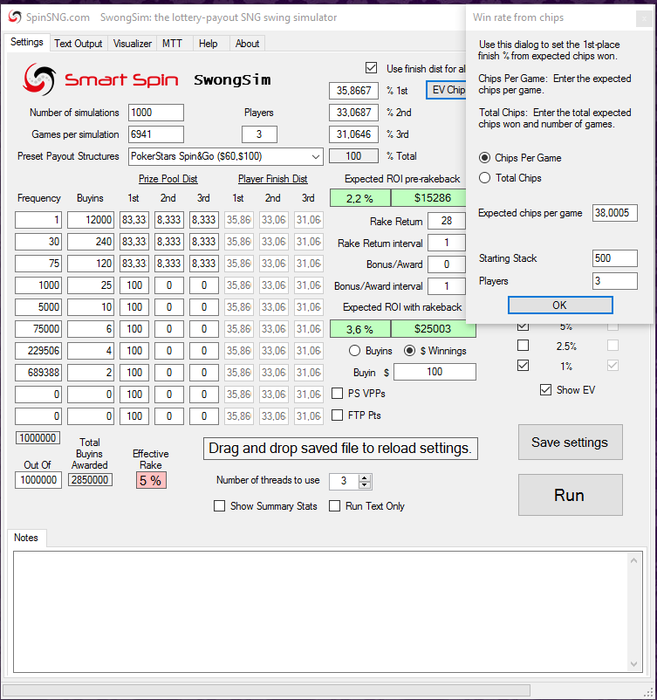Click the Starting Stack field 500

coord(615,258)
